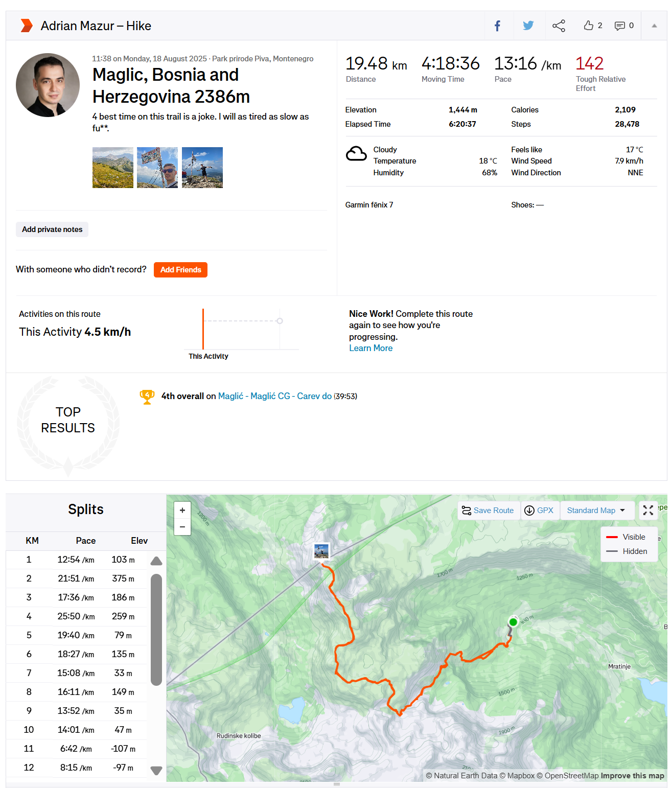672x788 pixels.
Task: Open Save Route on the map
Action: (488, 510)
